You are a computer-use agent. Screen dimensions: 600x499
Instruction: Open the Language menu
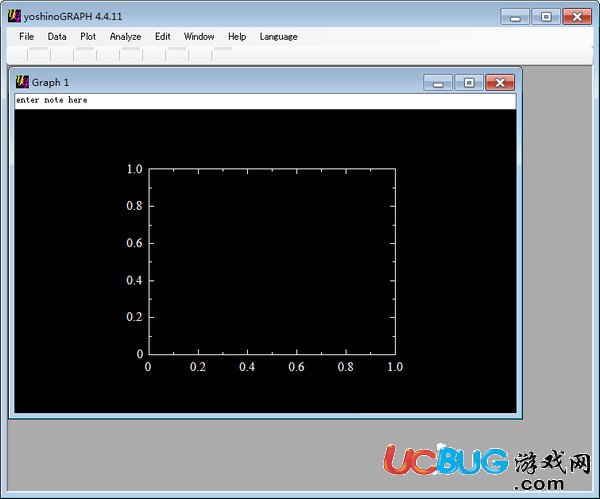tap(279, 37)
